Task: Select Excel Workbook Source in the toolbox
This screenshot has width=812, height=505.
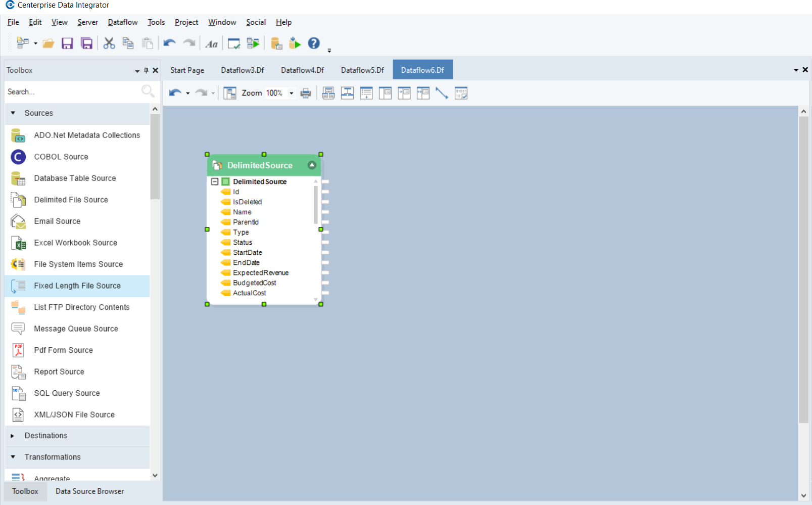Action: pyautogui.click(x=75, y=243)
